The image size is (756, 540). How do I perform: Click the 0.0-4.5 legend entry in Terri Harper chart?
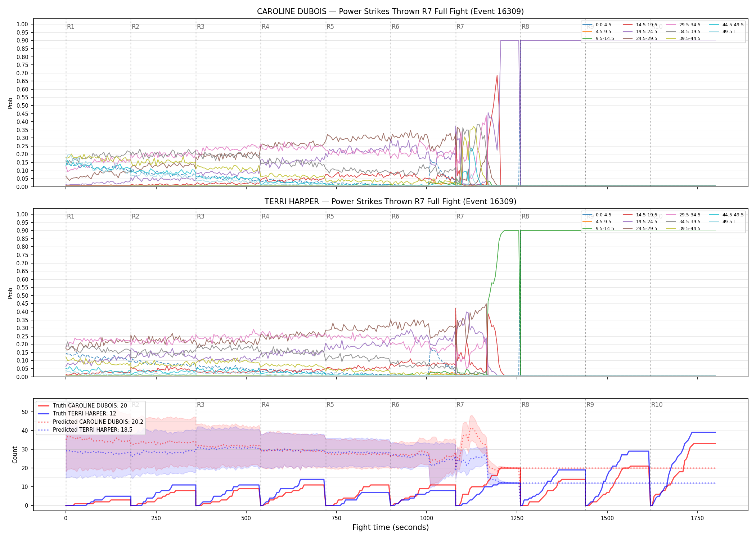[x=597, y=215]
